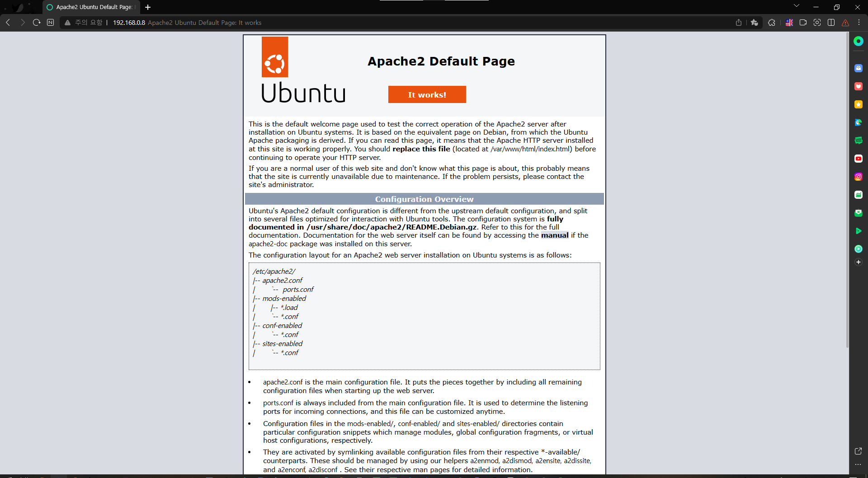868x478 pixels.
Task: Bookmark this page with the star icon
Action: (x=754, y=23)
